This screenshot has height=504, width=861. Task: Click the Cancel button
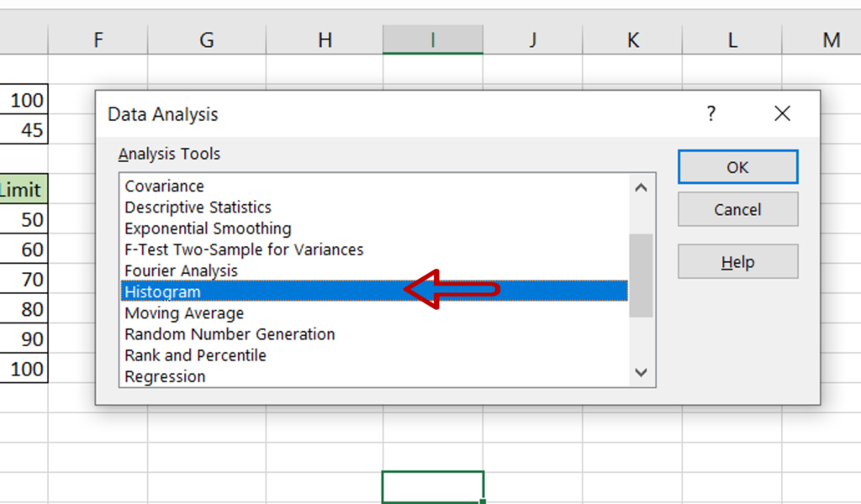pos(737,209)
